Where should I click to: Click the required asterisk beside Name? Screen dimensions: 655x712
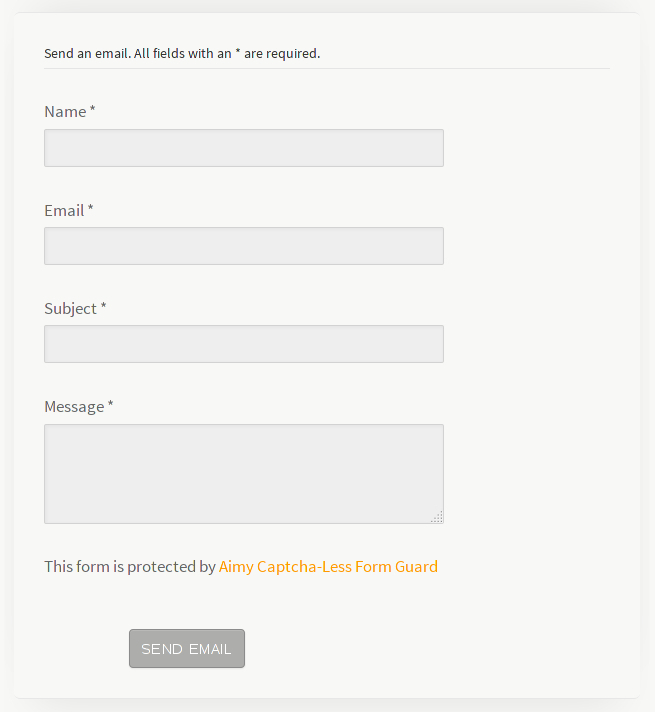click(x=93, y=110)
